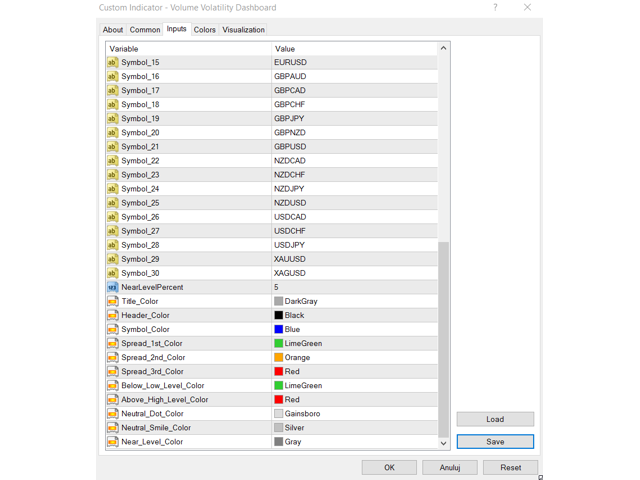The height and width of the screenshot is (480, 640).
Task: Click the Gray swatch for Near_Level_Color
Action: (x=279, y=442)
